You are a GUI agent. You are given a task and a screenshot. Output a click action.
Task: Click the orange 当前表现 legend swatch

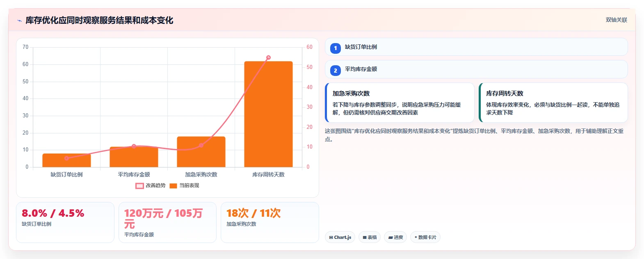pos(173,186)
